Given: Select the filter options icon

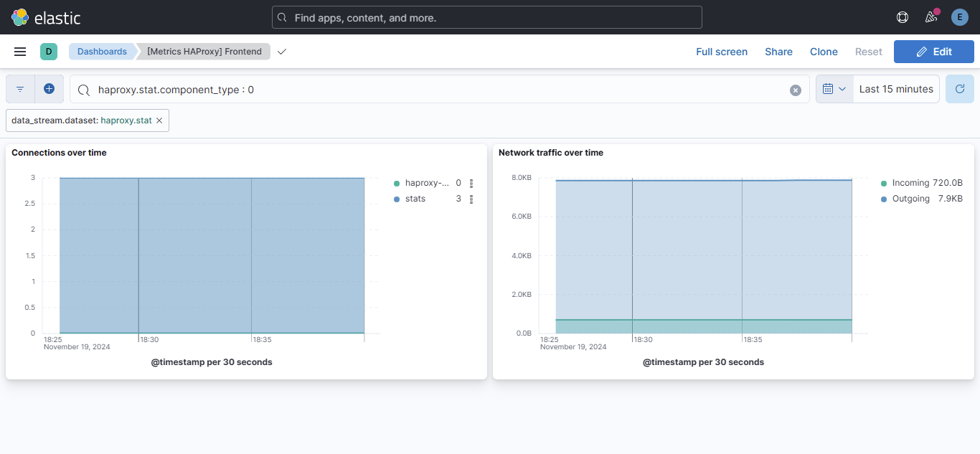Looking at the screenshot, I should tap(19, 88).
